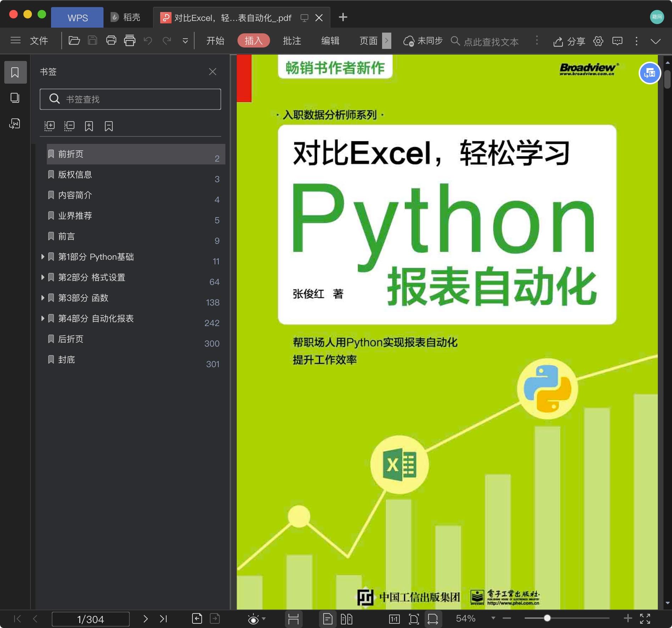Open the user avatar in title bar
This screenshot has width=672, height=628.
point(657,17)
